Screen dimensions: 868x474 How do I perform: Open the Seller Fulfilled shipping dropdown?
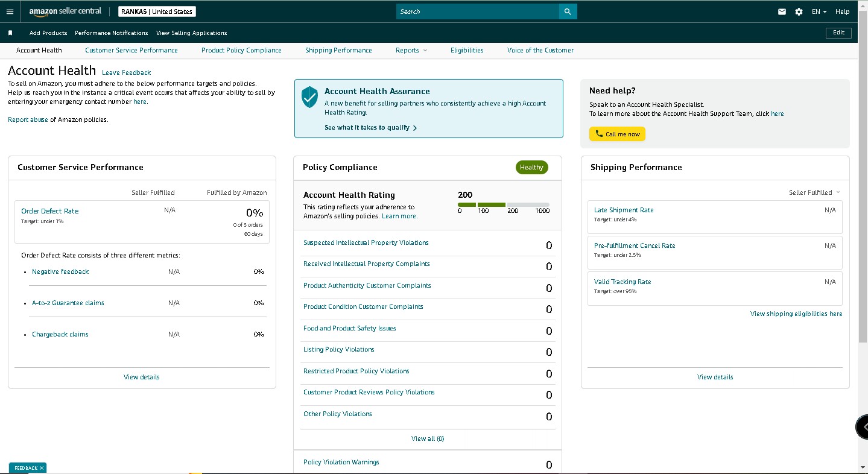coord(814,192)
